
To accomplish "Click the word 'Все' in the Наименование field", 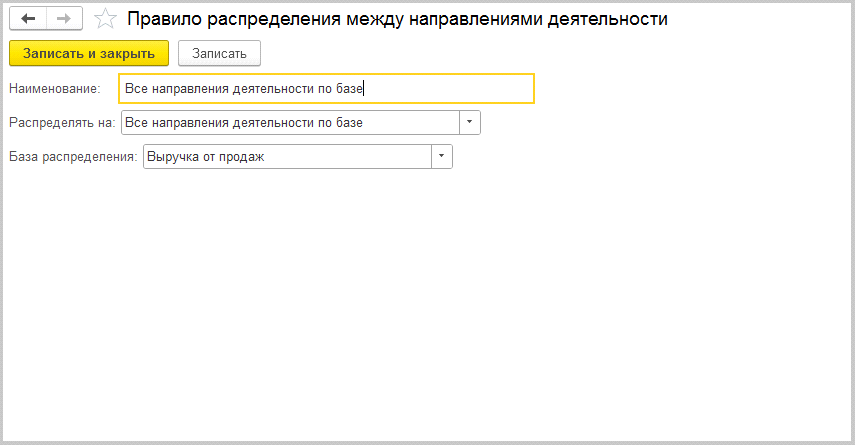I will coord(136,89).
